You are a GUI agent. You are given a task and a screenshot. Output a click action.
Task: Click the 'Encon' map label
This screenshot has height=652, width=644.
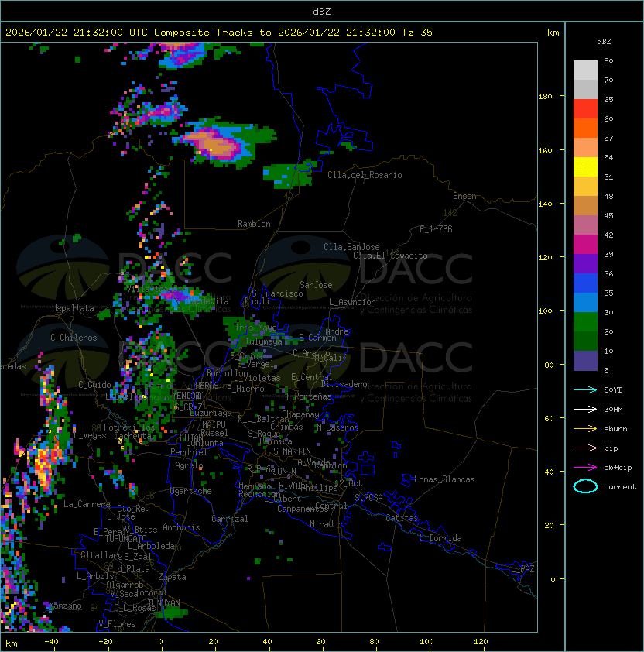(x=464, y=196)
